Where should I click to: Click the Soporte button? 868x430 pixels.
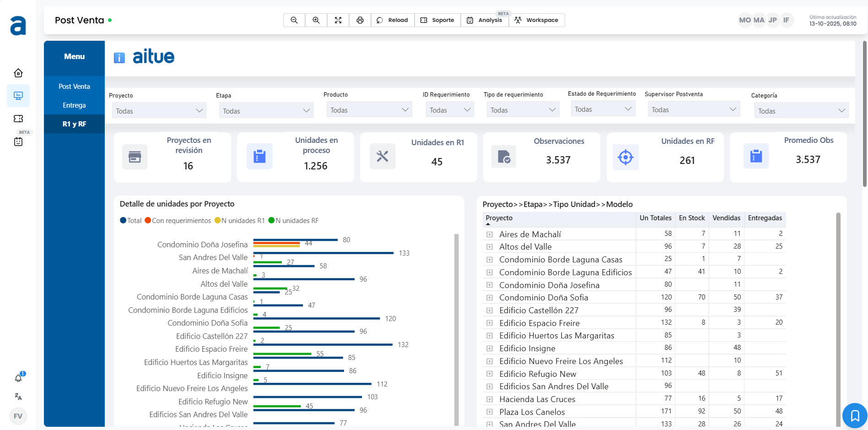[437, 20]
